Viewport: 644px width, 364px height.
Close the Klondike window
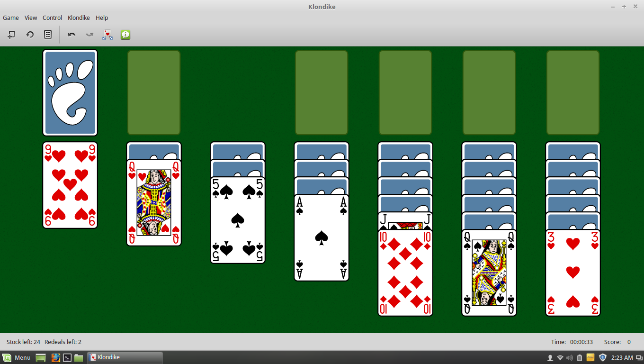coord(635,7)
